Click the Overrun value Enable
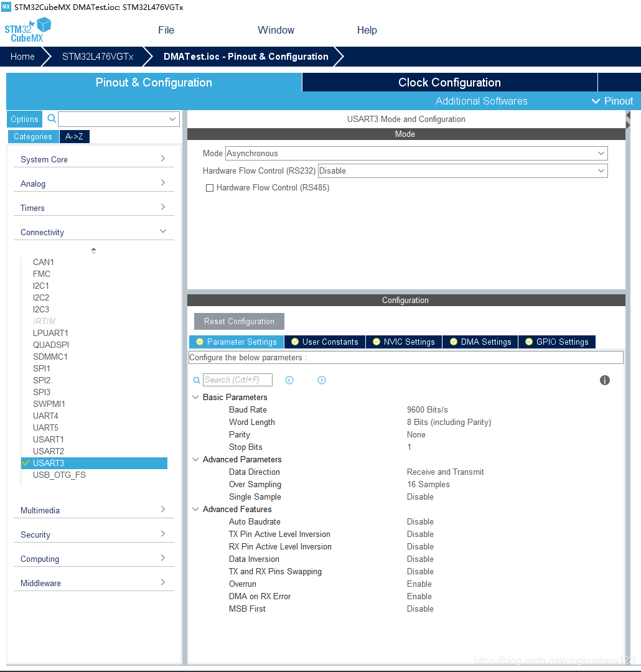 click(x=419, y=584)
